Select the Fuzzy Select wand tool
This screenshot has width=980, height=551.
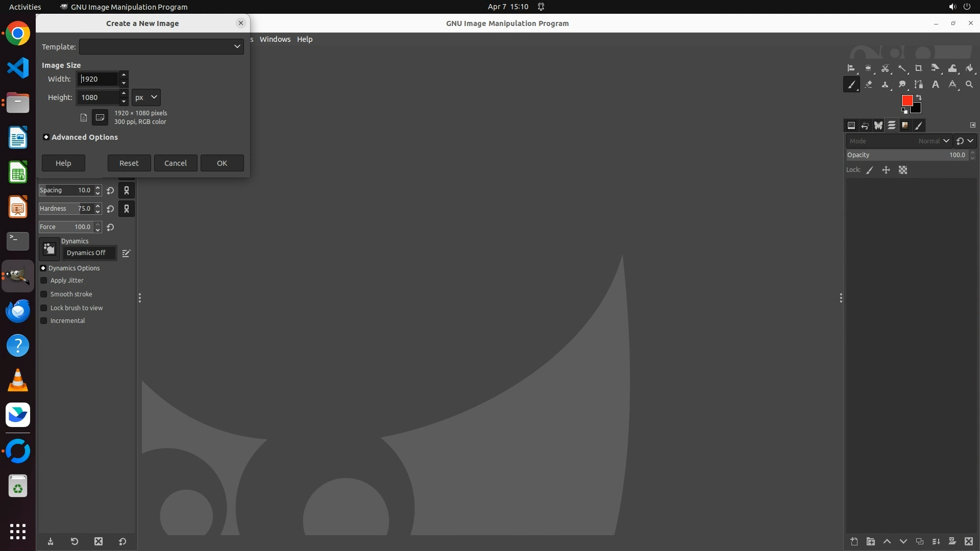coord(902,68)
